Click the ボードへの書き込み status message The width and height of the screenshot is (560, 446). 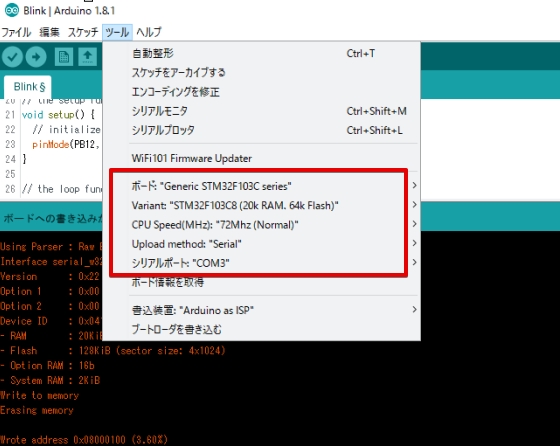tap(52, 218)
